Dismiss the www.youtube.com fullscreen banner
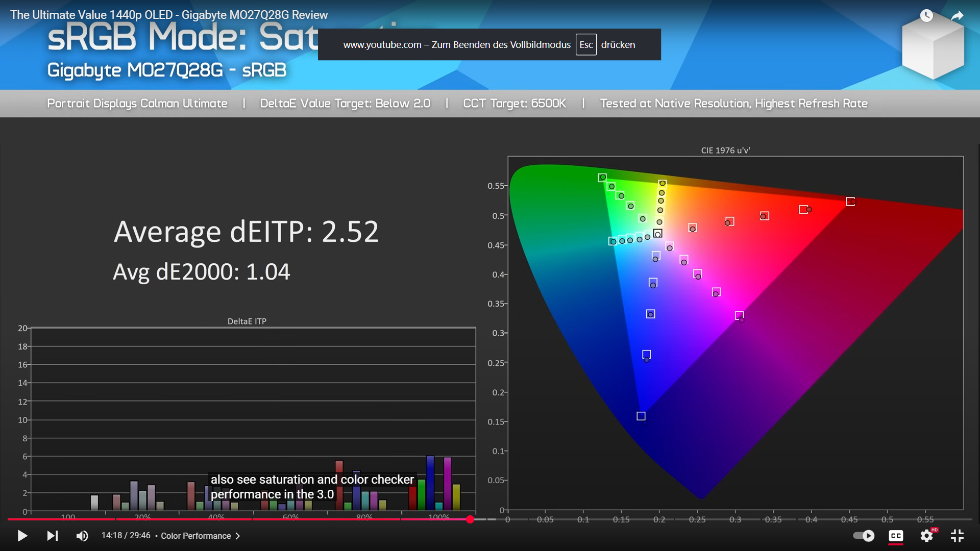The width and height of the screenshot is (980, 551). tap(489, 44)
